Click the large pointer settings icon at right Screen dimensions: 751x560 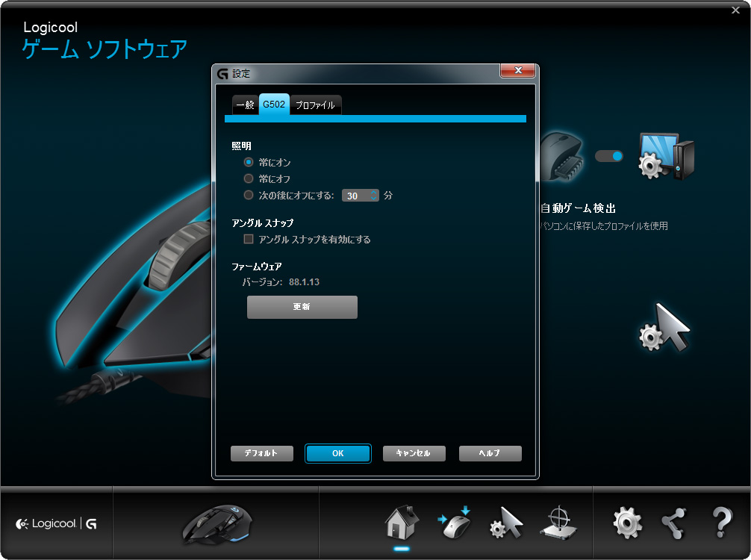(x=664, y=328)
